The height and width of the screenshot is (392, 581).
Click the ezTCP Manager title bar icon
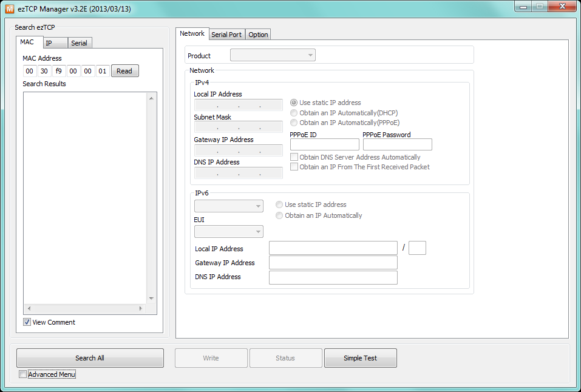tap(10, 9)
